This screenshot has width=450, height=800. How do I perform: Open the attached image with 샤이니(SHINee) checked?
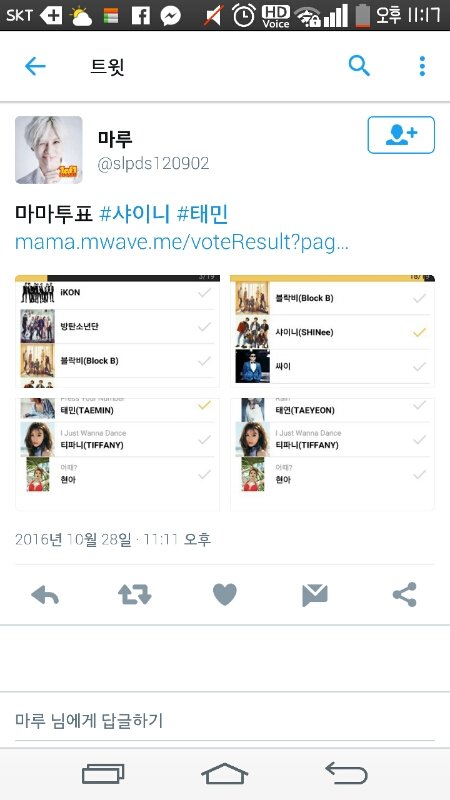pos(332,332)
